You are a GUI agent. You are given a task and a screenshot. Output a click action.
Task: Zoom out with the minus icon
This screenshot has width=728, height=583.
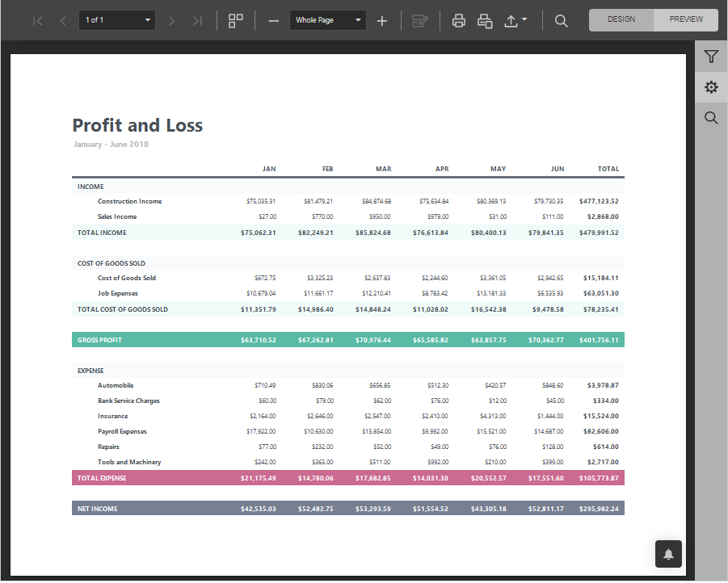pyautogui.click(x=274, y=21)
